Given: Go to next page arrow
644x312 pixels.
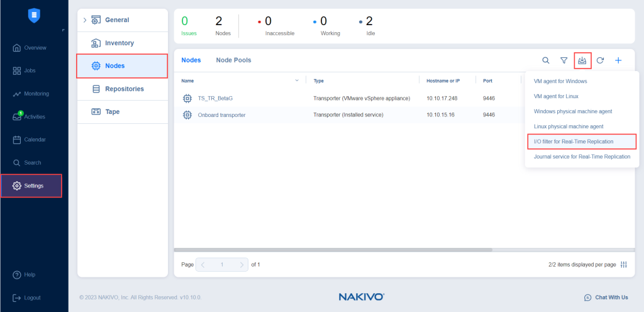Looking at the screenshot, I should pos(241,265).
